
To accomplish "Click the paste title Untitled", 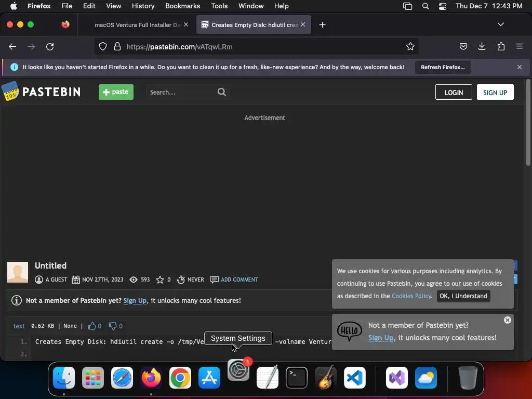I will coord(50,265).
